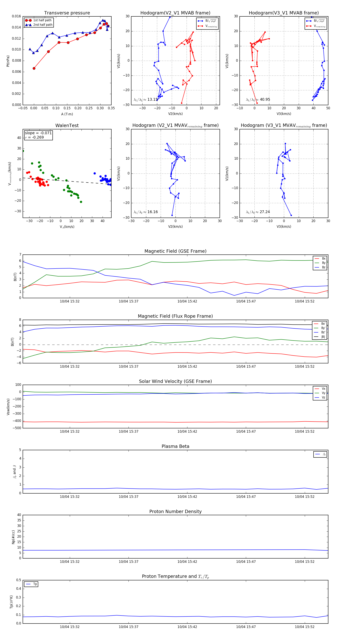The image size is (351, 644).
Task: Click the 'Hodogram(V3_V1 MVAB frame)' title
Action: click(284, 13)
